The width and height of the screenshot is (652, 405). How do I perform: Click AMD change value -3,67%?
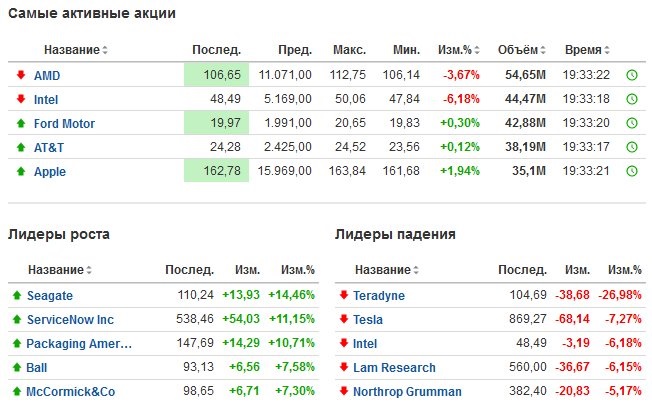click(461, 75)
